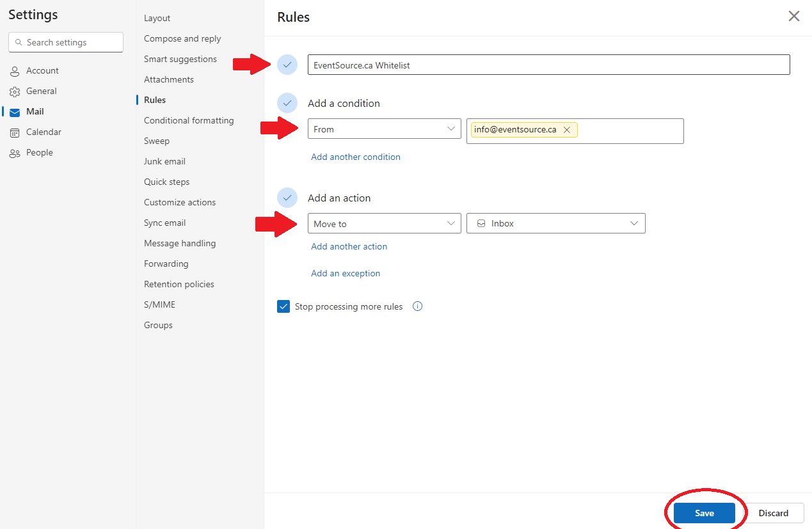Open S/MIME settings
The height and width of the screenshot is (529, 812).
point(159,305)
